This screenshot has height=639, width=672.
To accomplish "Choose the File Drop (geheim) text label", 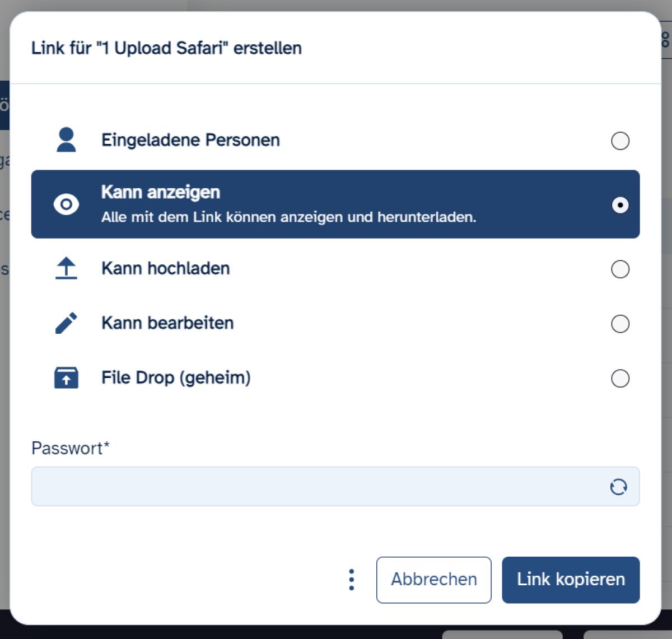I will (x=176, y=378).
